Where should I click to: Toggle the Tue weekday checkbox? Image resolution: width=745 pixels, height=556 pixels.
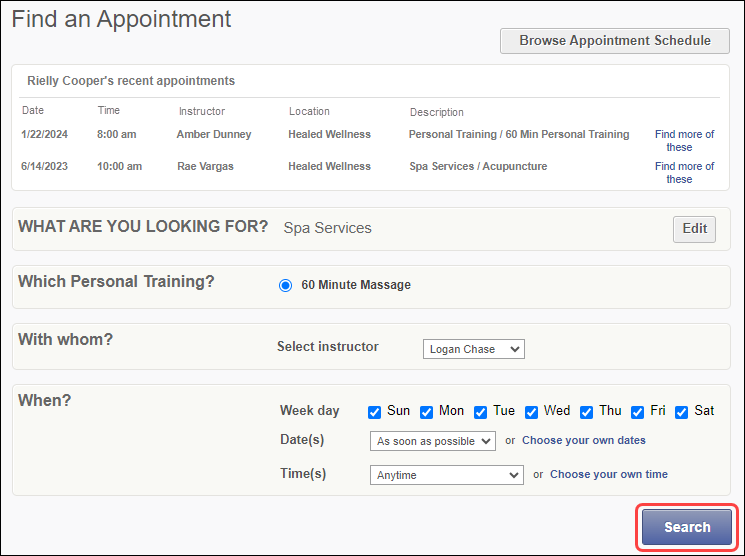pyautogui.click(x=480, y=412)
